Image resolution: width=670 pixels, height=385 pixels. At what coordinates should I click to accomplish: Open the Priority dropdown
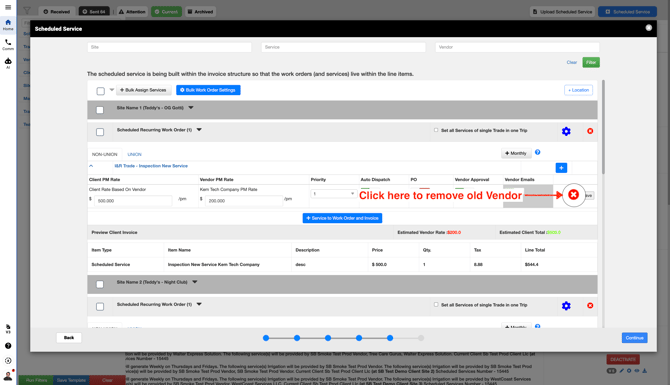tap(333, 194)
